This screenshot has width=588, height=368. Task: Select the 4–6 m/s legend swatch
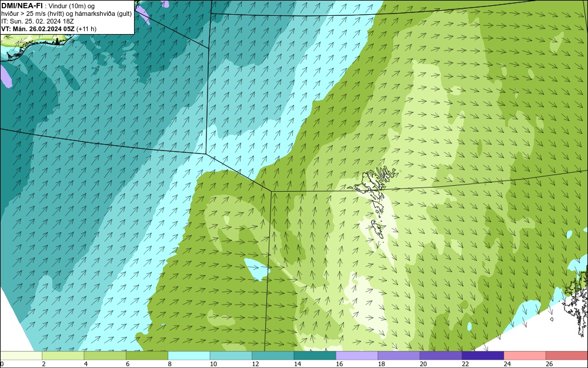coord(105,356)
